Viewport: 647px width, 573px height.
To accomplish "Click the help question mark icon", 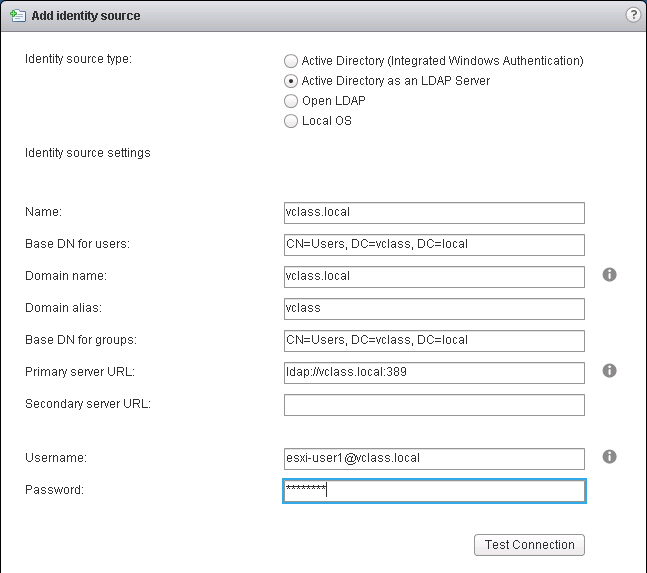I will tap(632, 15).
